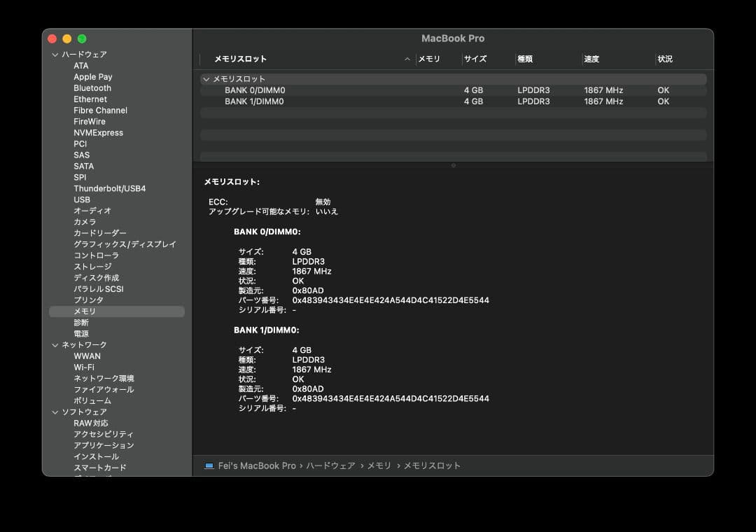756x532 pixels.
Task: Select グラフィックス/ディスプレイ in sidebar
Action: tap(125, 244)
